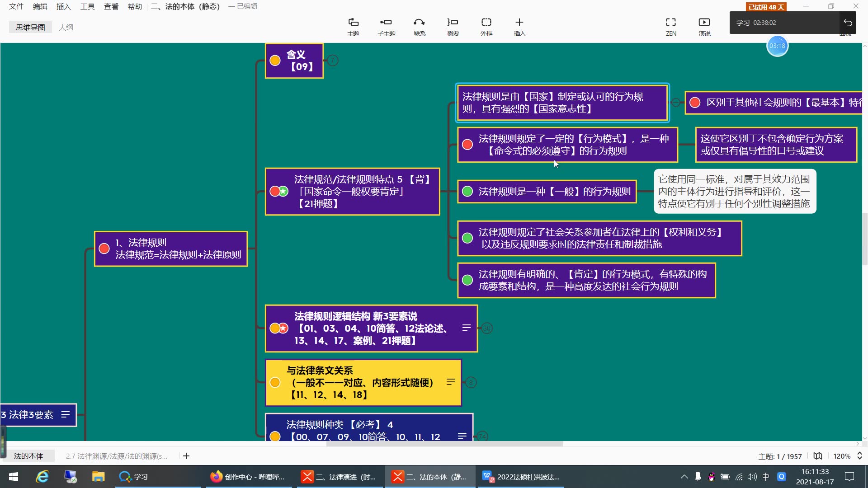Viewport: 868px width, 488px height.
Task: Open note icon on 与法律条文关系 node
Action: 451,382
